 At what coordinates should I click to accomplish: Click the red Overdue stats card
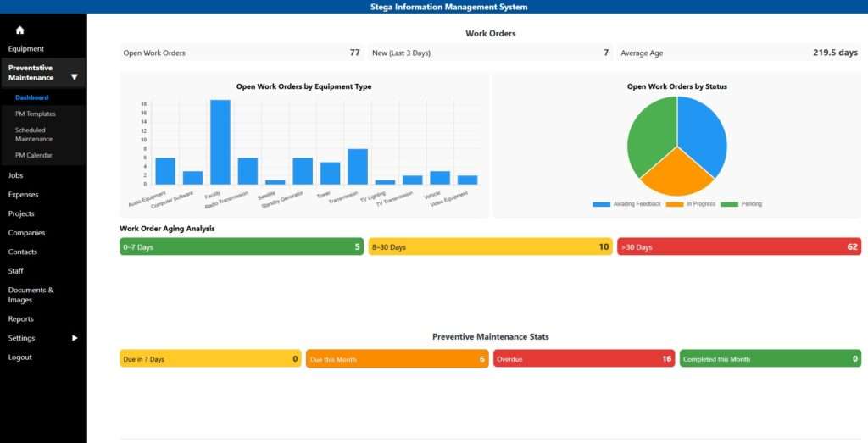click(x=583, y=359)
